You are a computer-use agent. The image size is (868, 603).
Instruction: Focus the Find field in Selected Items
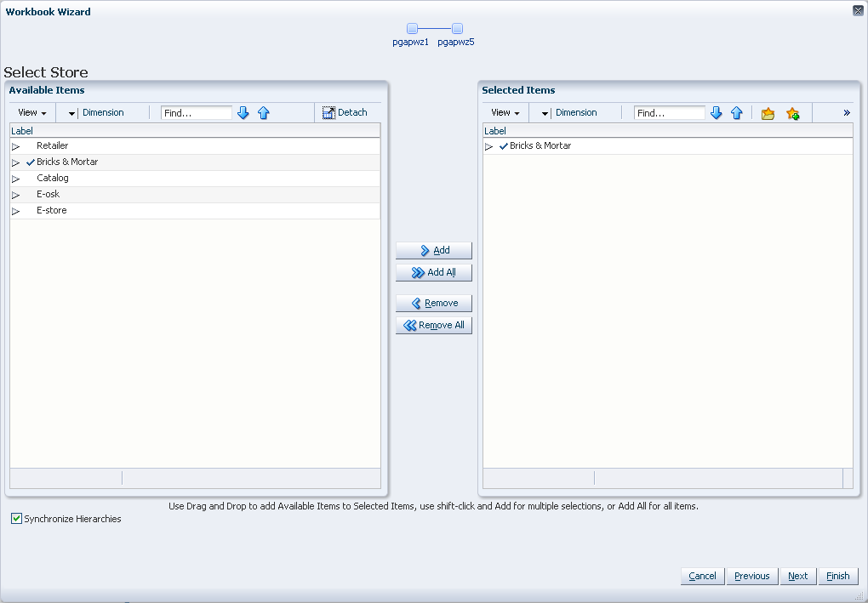(670, 113)
